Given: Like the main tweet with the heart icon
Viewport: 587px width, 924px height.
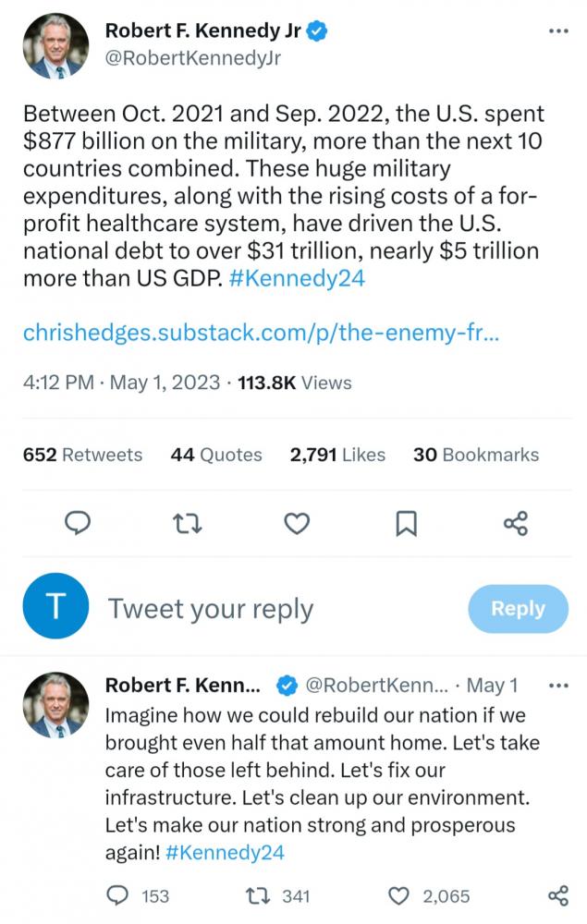Looking at the screenshot, I should click(x=297, y=523).
